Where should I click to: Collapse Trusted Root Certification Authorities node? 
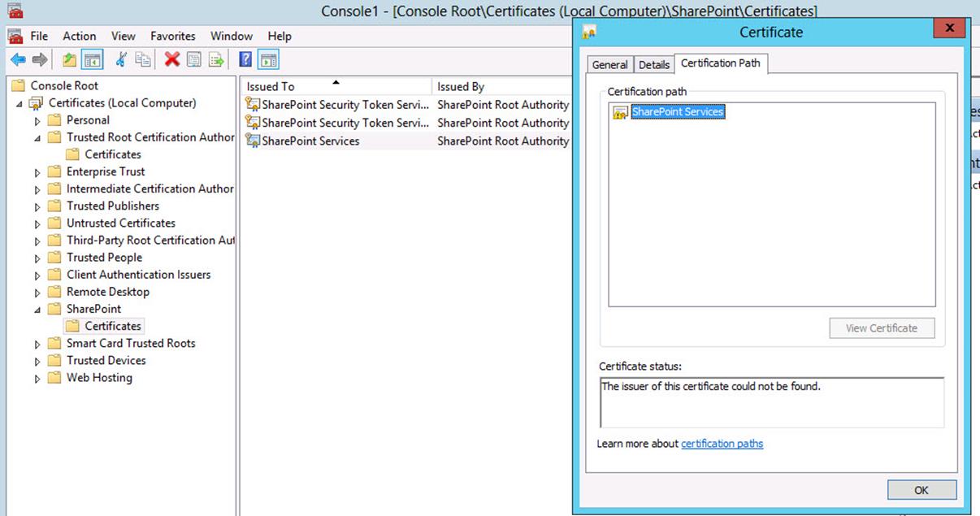click(37, 138)
